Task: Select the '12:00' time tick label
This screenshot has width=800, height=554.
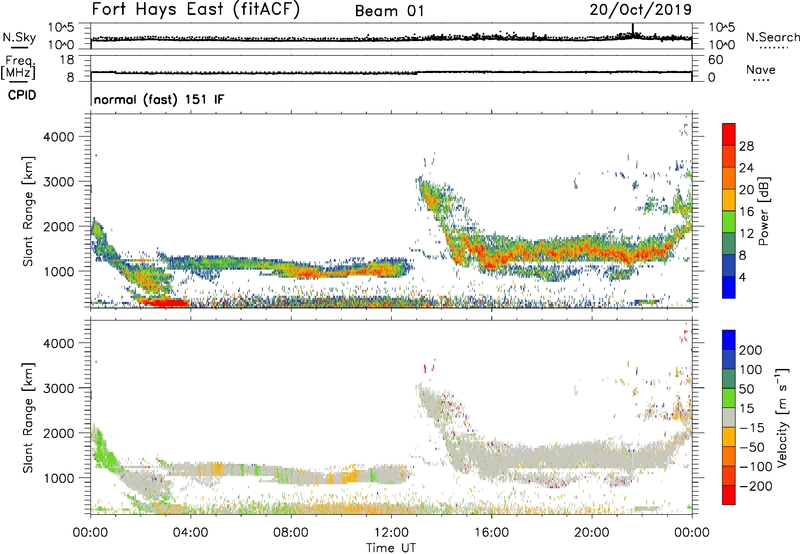Action: (391, 533)
